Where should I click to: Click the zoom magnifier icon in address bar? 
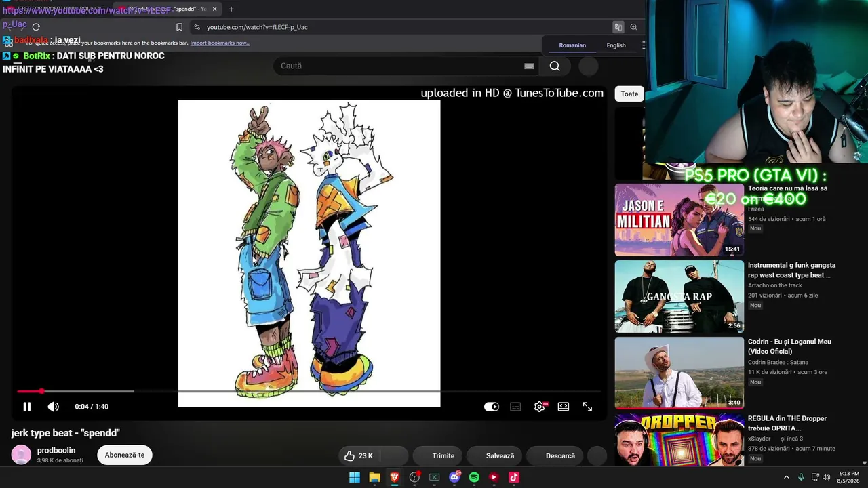(633, 27)
